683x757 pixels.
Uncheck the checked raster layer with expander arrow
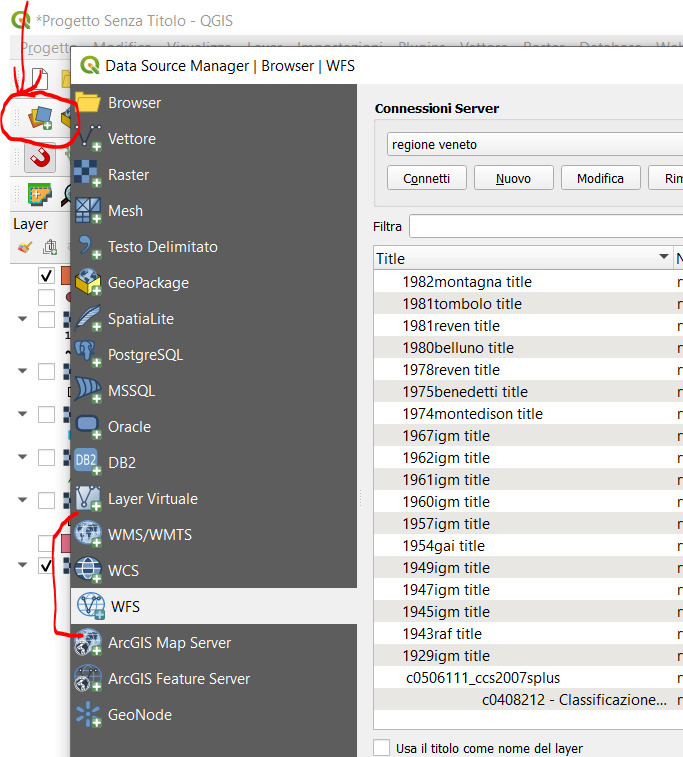pos(46,565)
